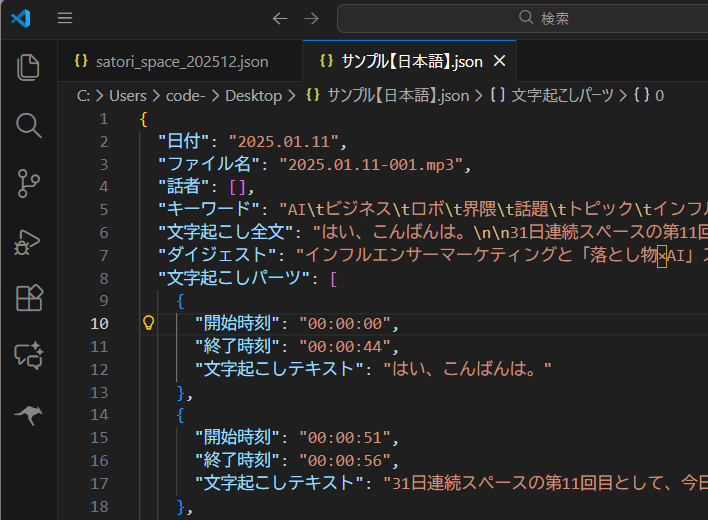This screenshot has width=708, height=520.
Task: Click the value "00:00:56" on line 16
Action: click(x=345, y=460)
